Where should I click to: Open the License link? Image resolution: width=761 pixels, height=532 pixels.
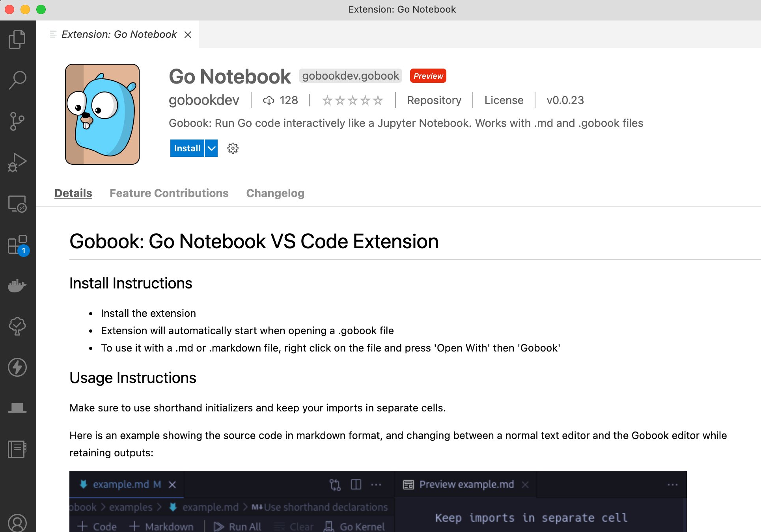pos(504,100)
